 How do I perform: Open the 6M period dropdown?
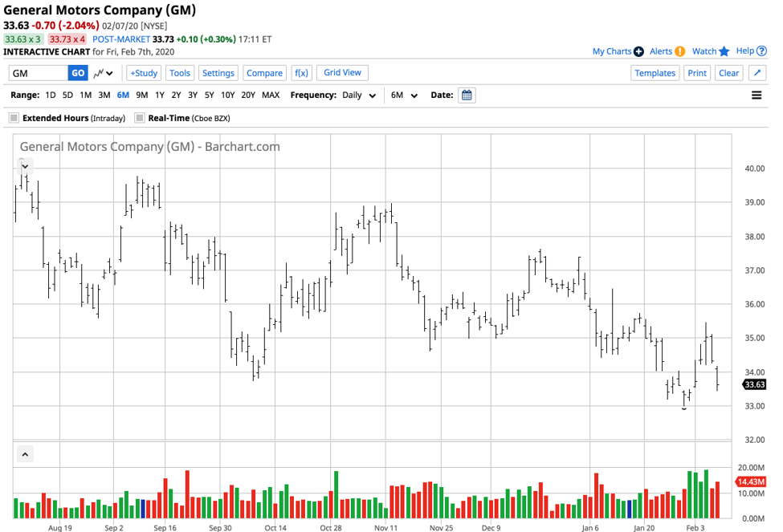click(404, 95)
